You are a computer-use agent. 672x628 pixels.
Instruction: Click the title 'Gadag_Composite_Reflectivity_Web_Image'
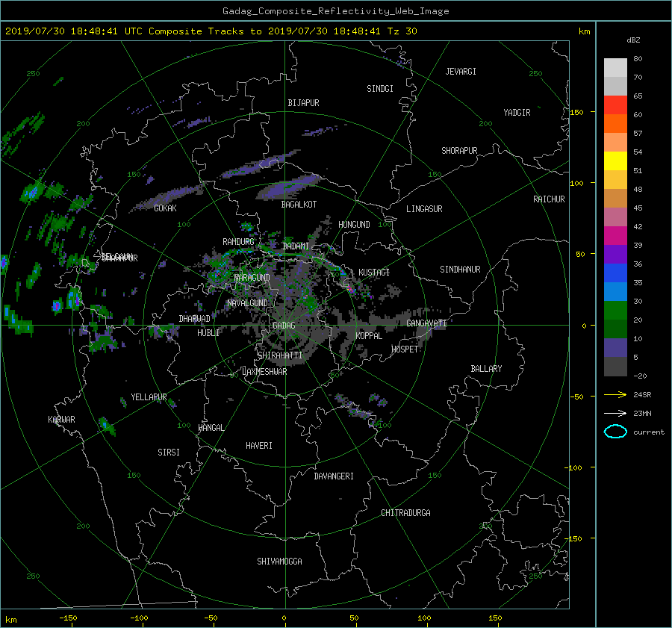coord(335,11)
